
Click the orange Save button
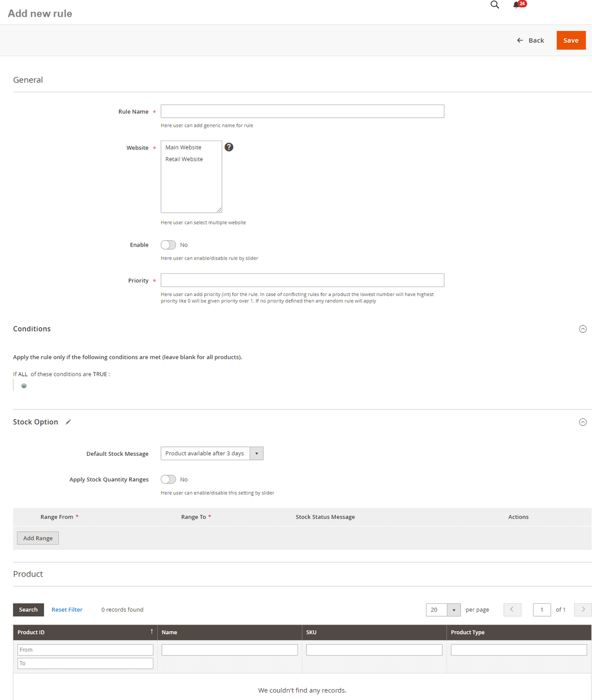pyautogui.click(x=571, y=40)
